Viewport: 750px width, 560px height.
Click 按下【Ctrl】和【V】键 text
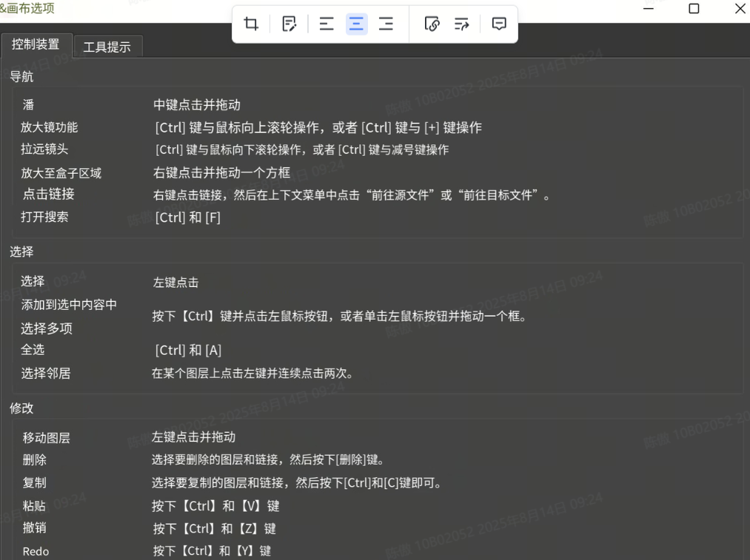[215, 506]
